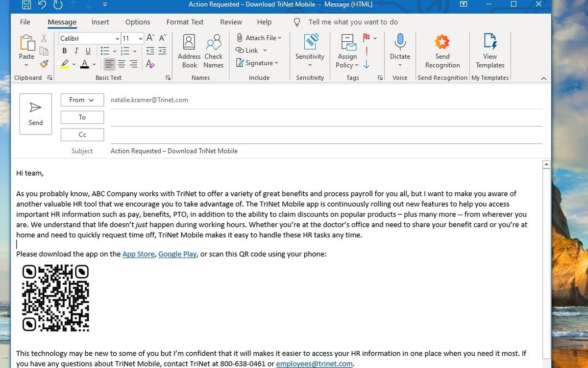Toggle bold formatting in the ribbon
Image resolution: width=588 pixels, height=368 pixels.
(64, 51)
